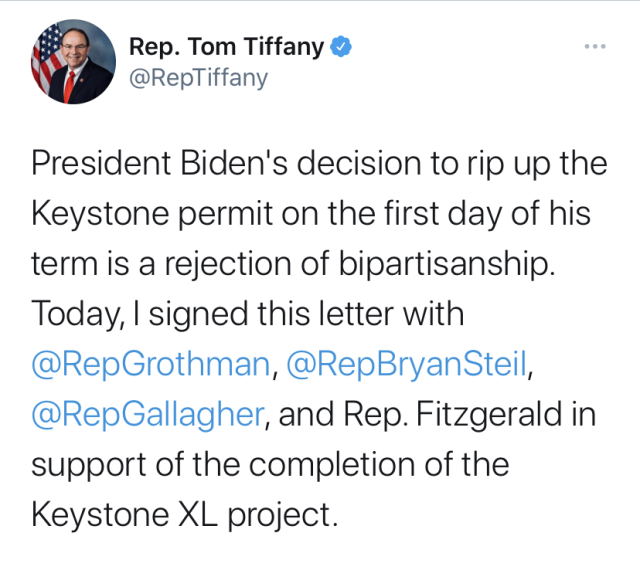Click the blue verified checkmark badge
This screenshot has height=570, width=640.
point(341,46)
